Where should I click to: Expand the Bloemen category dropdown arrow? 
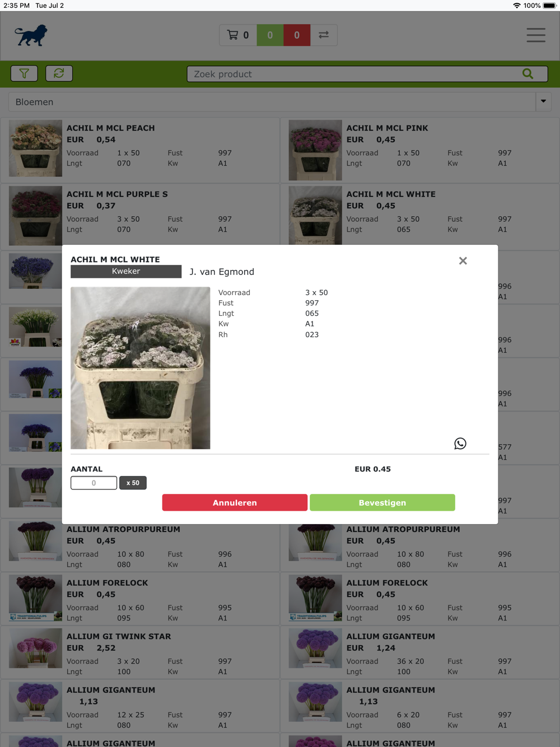tap(543, 101)
